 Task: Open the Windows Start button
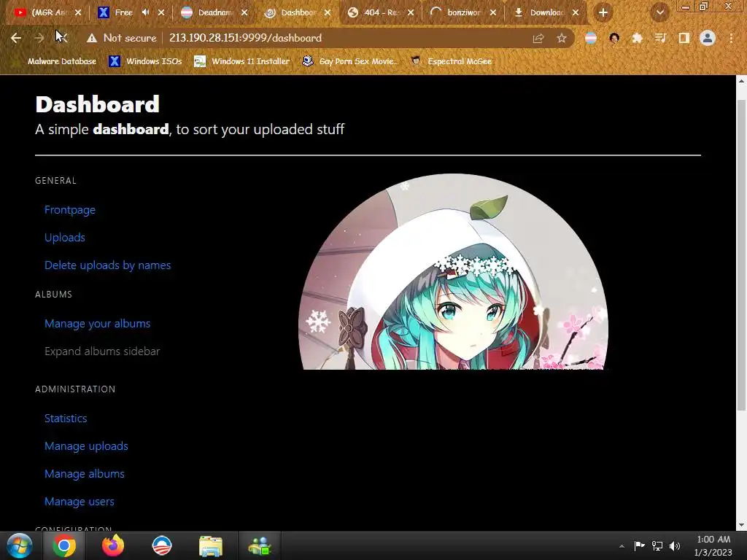pyautogui.click(x=20, y=545)
